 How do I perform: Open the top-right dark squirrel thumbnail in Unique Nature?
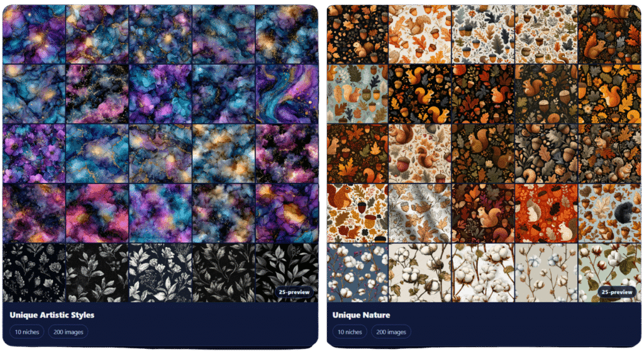[609, 34]
